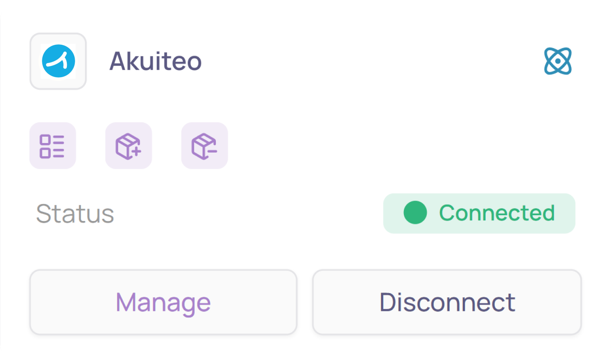The width and height of the screenshot is (611, 364).
Task: Click the Akuiteo integration name
Action: point(155,61)
